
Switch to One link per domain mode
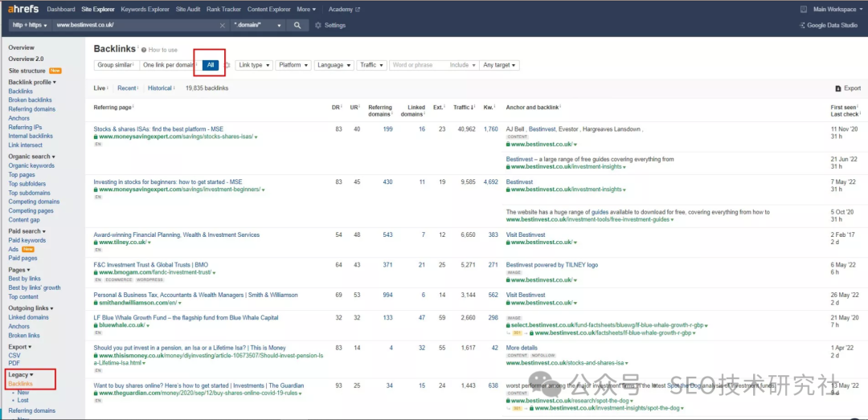168,65
